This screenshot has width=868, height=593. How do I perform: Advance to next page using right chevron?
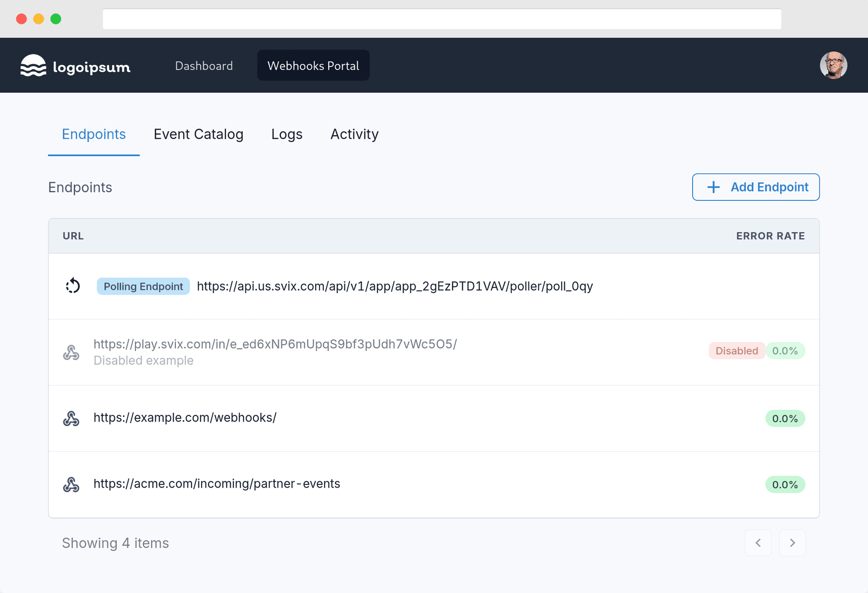click(x=792, y=543)
